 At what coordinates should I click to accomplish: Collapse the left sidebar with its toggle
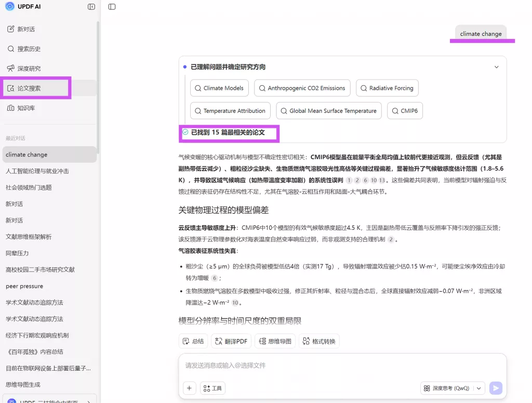[91, 6]
